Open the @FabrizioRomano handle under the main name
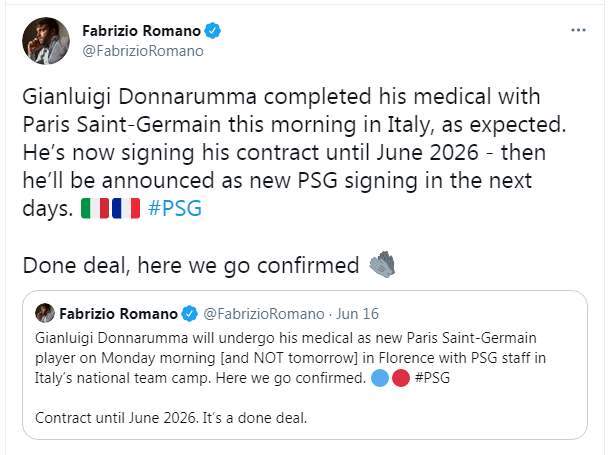Screen dimensions: 608x455 coord(143,51)
